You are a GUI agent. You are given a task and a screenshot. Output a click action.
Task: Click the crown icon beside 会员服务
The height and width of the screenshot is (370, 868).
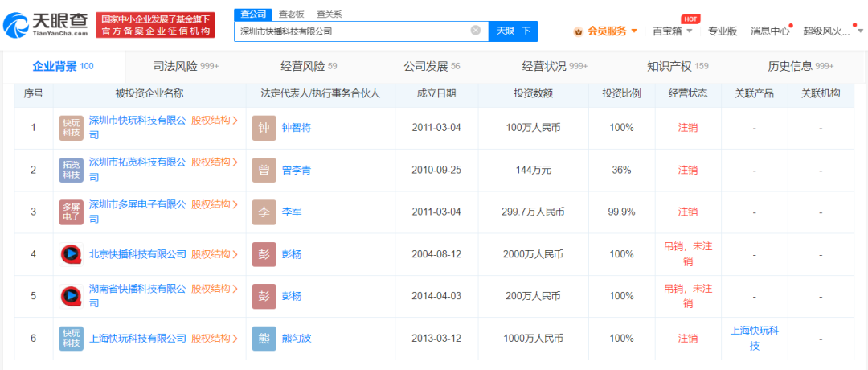pyautogui.click(x=579, y=31)
